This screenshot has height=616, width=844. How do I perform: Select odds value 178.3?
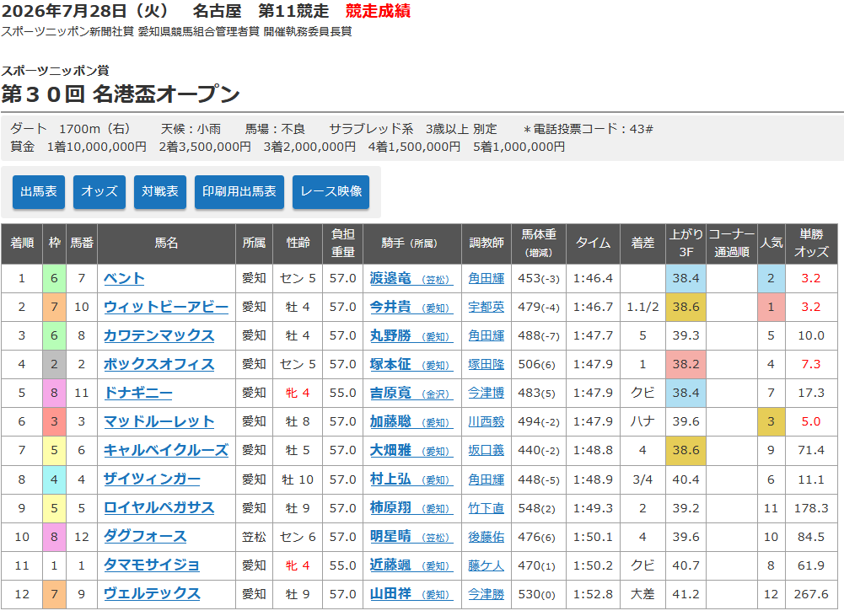[811, 508]
